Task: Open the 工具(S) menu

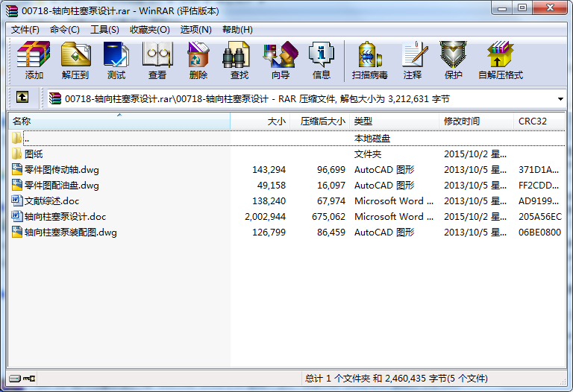Action: pyautogui.click(x=104, y=30)
